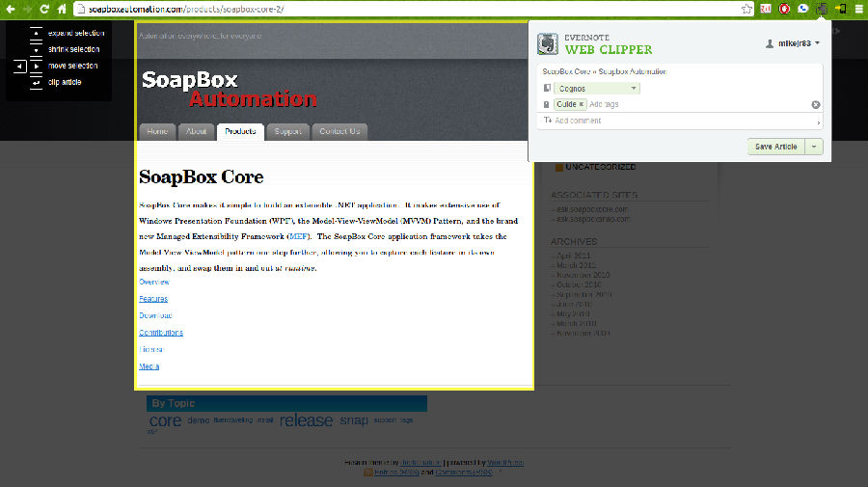Image resolution: width=868 pixels, height=487 pixels.
Task: Open the Save Article options arrow
Action: (814, 147)
